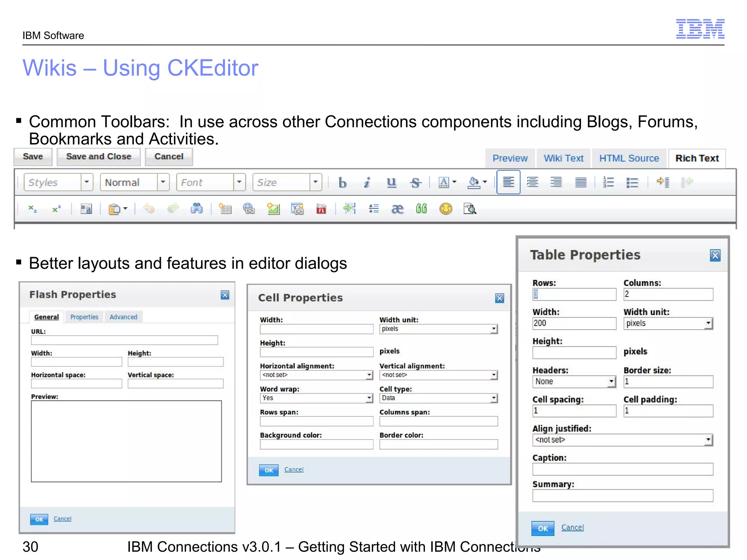
Task: Click Cancel link in Table Properties
Action: [572, 527]
